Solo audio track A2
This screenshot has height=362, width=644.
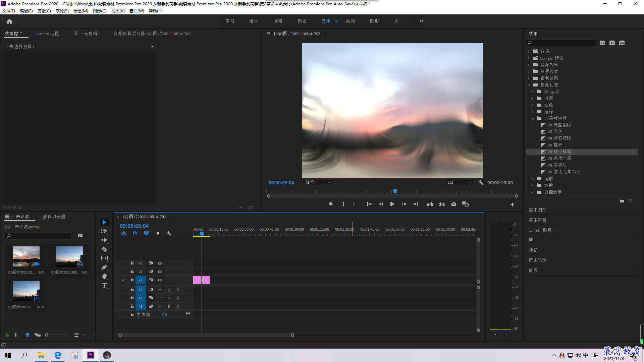pos(169,298)
